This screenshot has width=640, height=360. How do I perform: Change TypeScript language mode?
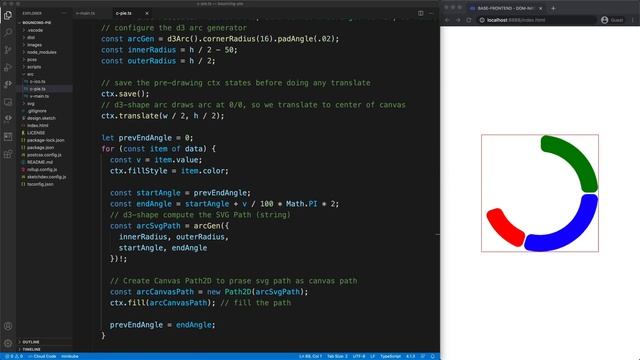tap(390, 356)
